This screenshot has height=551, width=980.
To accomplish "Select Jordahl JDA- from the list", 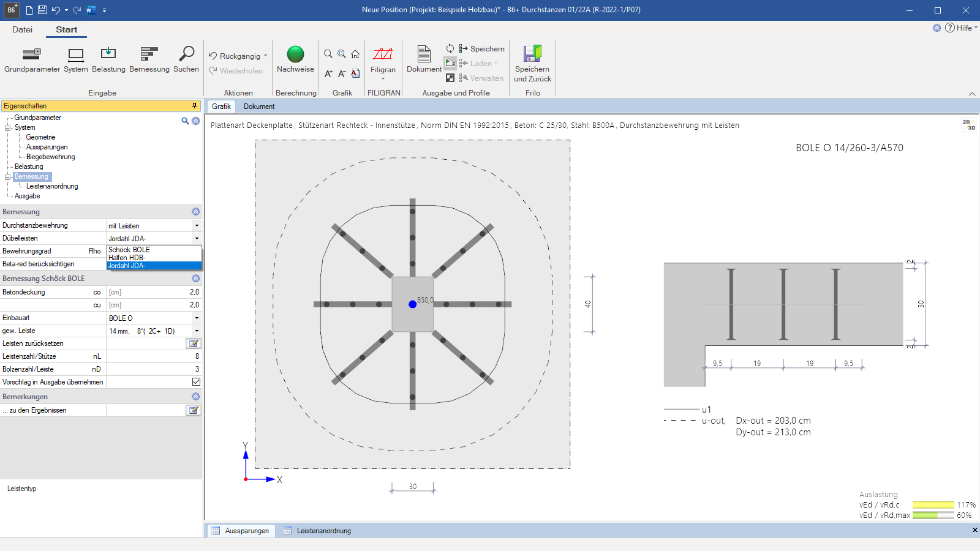I will click(x=154, y=266).
